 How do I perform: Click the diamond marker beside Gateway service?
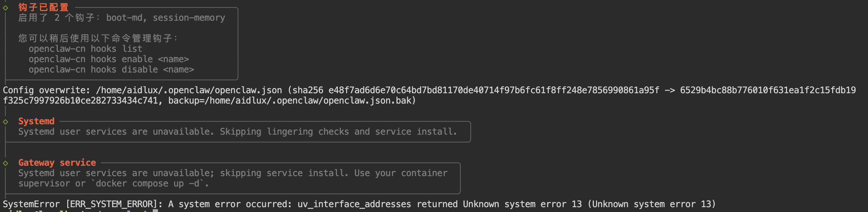pyautogui.click(x=6, y=163)
